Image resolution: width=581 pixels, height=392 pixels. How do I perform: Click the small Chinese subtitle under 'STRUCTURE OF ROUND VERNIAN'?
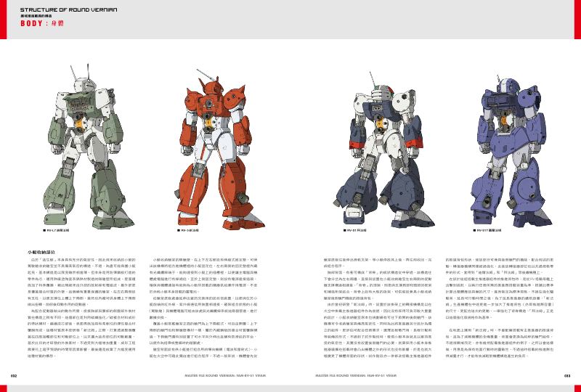click(36, 16)
